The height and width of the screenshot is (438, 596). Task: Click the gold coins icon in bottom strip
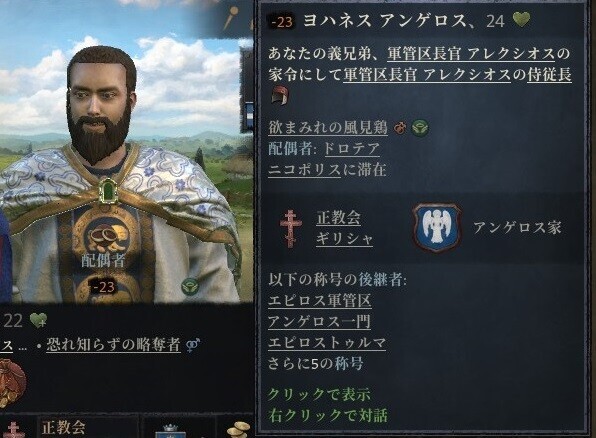pos(238,430)
